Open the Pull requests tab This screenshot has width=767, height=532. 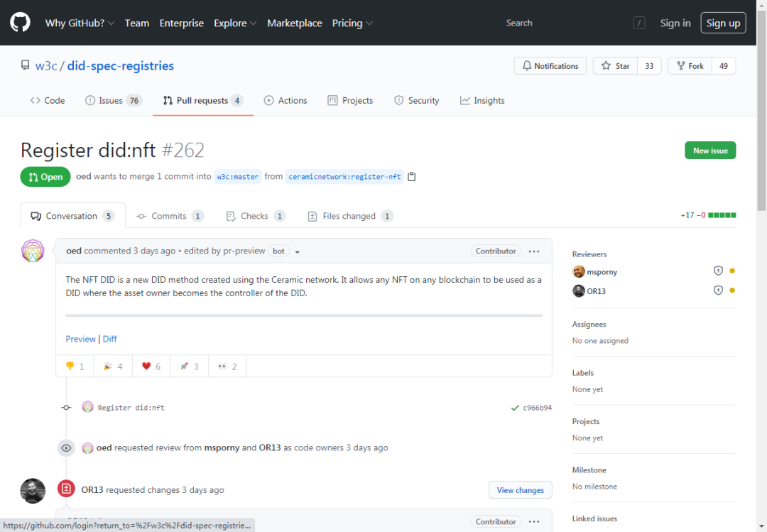point(203,100)
